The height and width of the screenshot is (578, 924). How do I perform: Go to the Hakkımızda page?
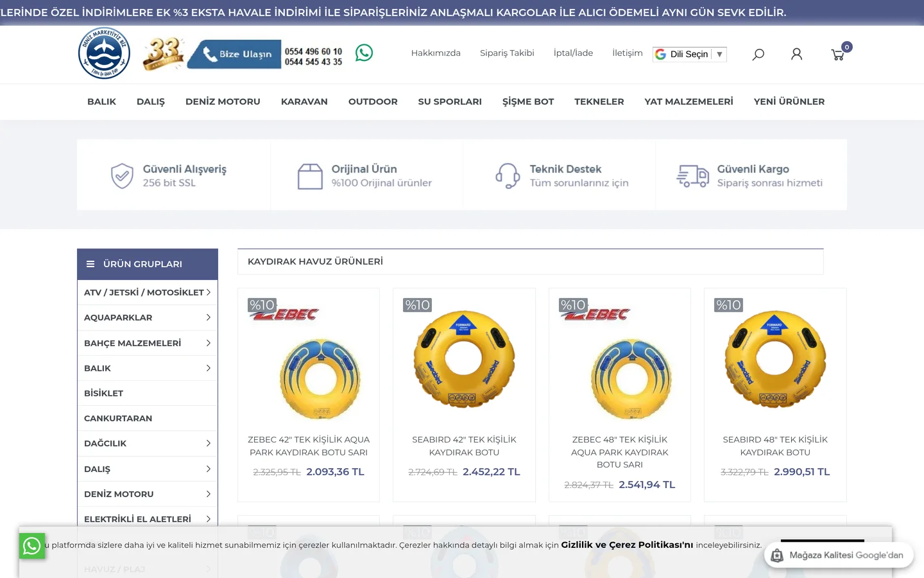(x=436, y=53)
